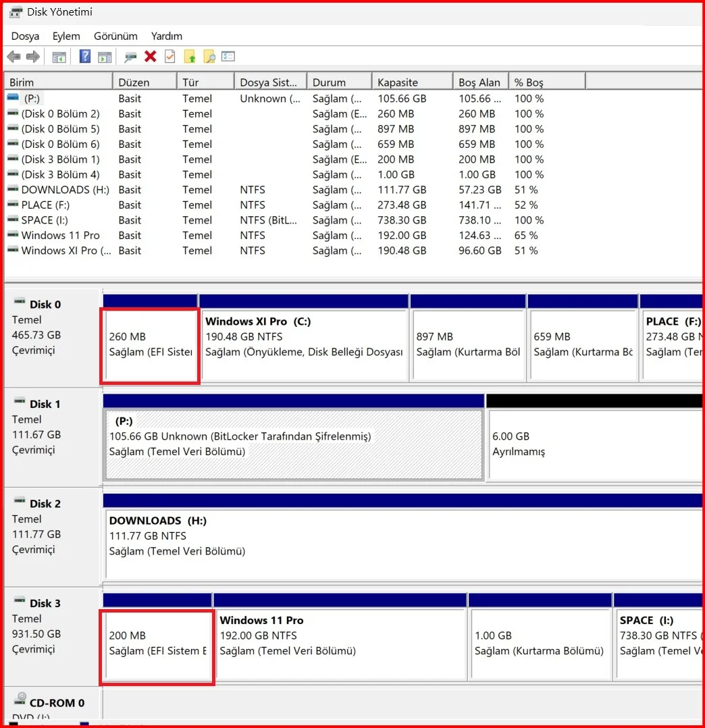This screenshot has width=705, height=728.
Task: Select the SPACE (I:) partition on Disk 3
Action: [x=658, y=644]
